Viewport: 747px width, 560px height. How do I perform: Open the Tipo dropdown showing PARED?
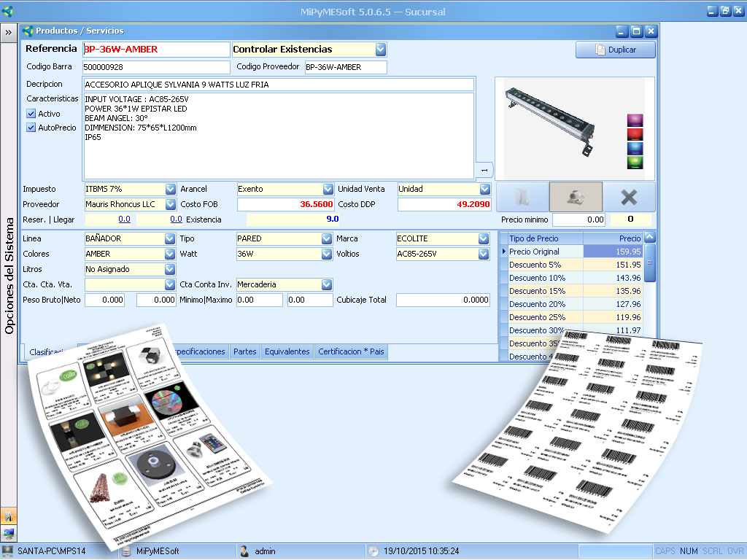click(x=326, y=238)
